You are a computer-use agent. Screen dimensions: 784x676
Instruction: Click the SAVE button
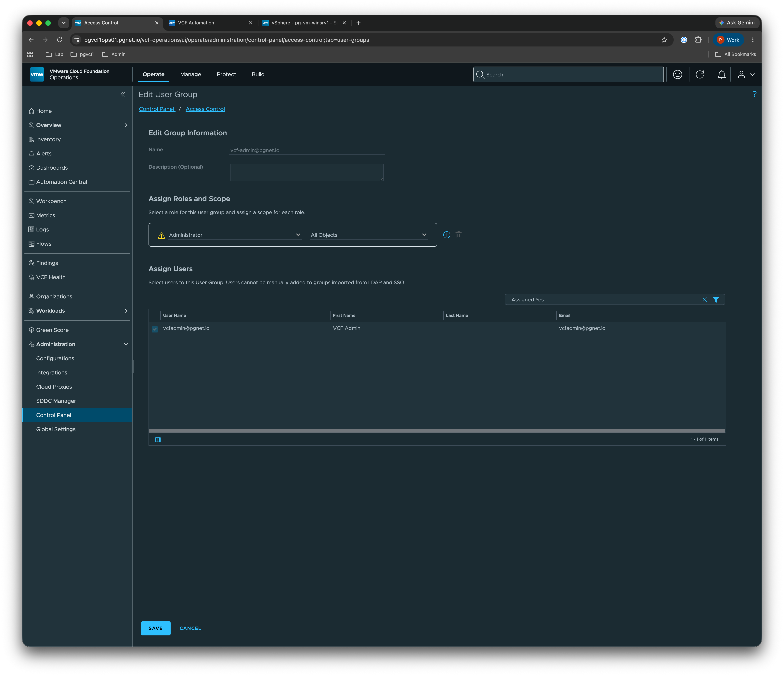coord(155,628)
